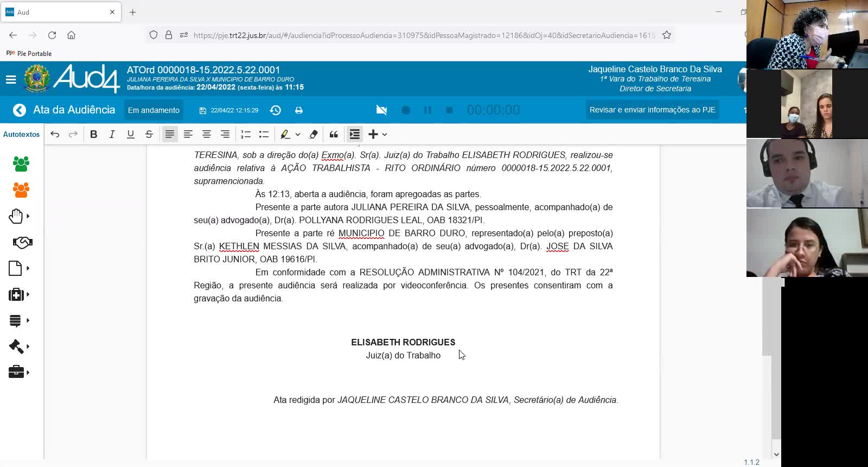This screenshot has width=868, height=467.
Task: Open highlight color dropdown arrow
Action: 298,135
